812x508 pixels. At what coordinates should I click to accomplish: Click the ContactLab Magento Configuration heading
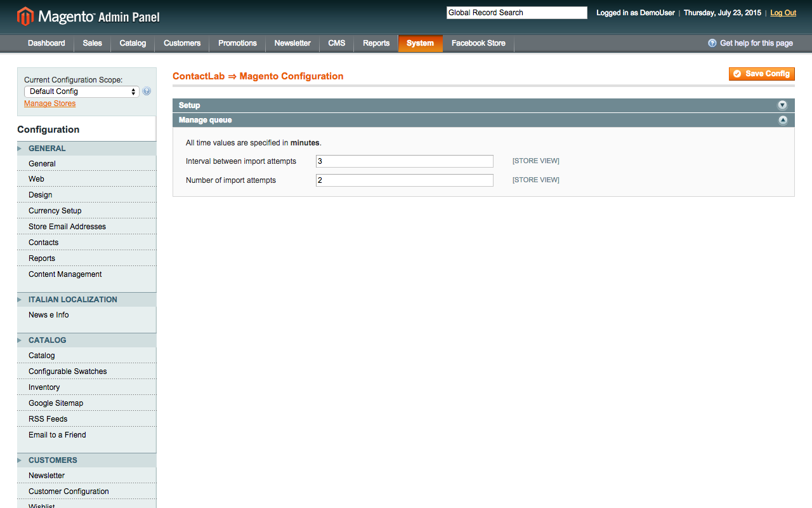pos(258,76)
